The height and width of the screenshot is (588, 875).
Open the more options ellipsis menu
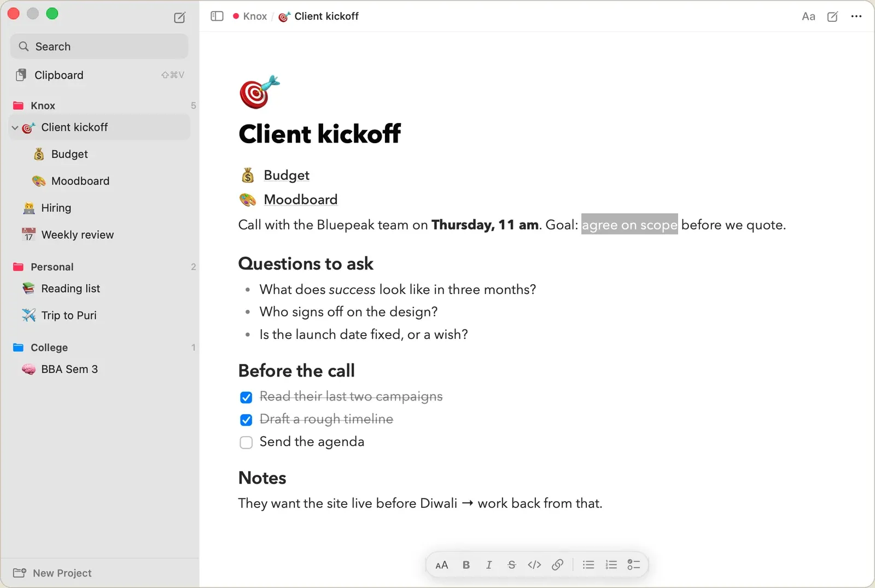point(856,16)
